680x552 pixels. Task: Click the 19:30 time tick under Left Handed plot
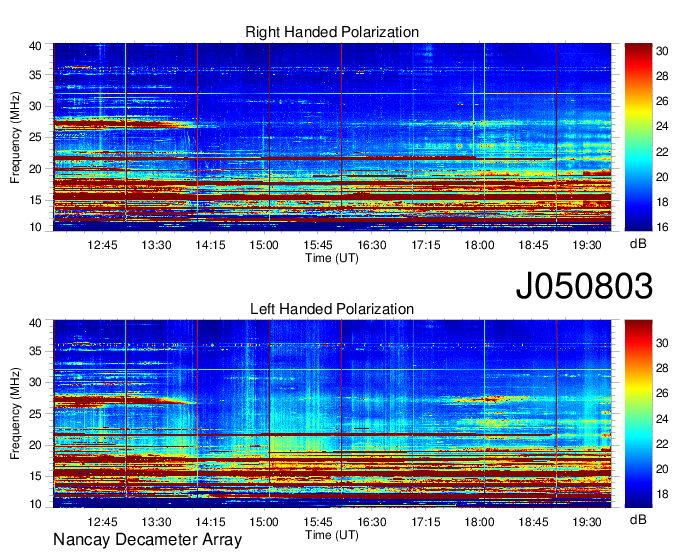[x=587, y=522]
